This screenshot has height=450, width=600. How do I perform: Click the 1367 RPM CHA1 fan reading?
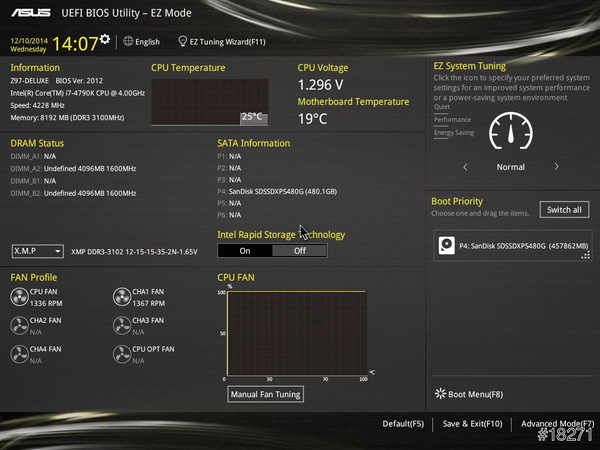point(148,303)
